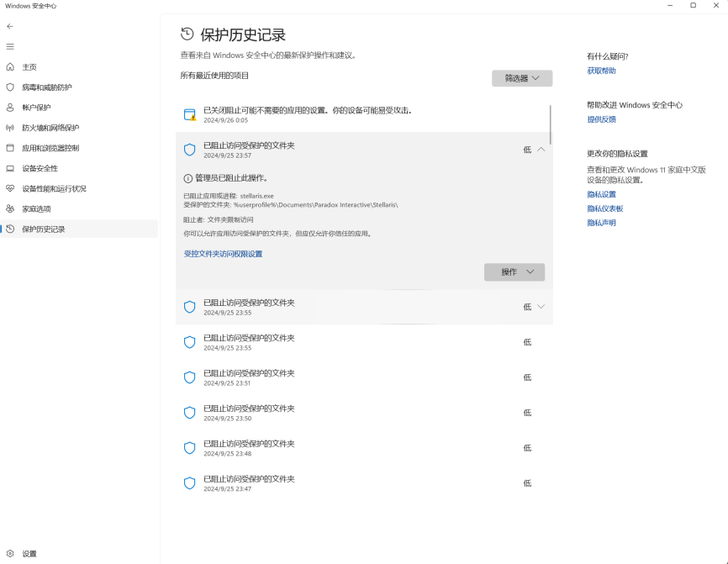728x564 pixels.
Task: Select blocked entry dated 2024/9/25 23:51
Action: click(364, 377)
